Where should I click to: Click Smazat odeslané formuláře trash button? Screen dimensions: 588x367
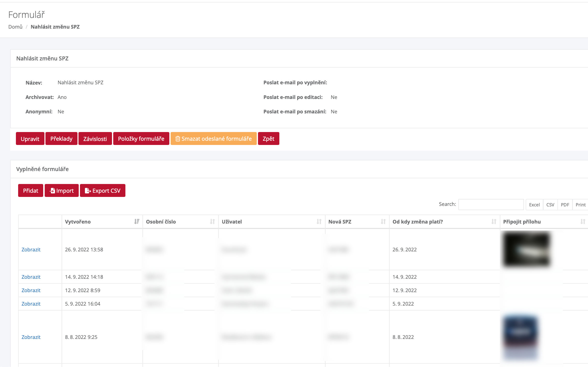tap(214, 139)
